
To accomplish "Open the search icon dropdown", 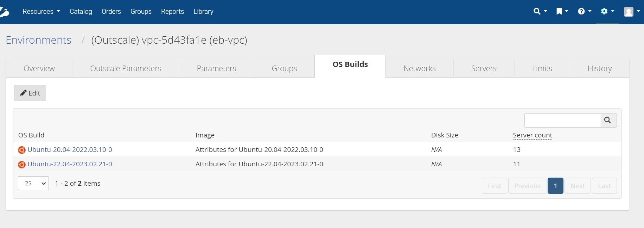I will [x=540, y=11].
